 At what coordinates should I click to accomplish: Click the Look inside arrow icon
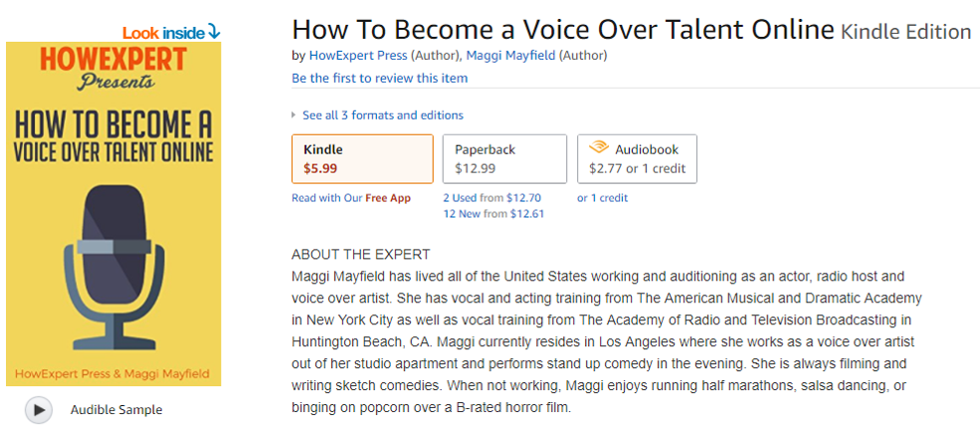[x=214, y=31]
